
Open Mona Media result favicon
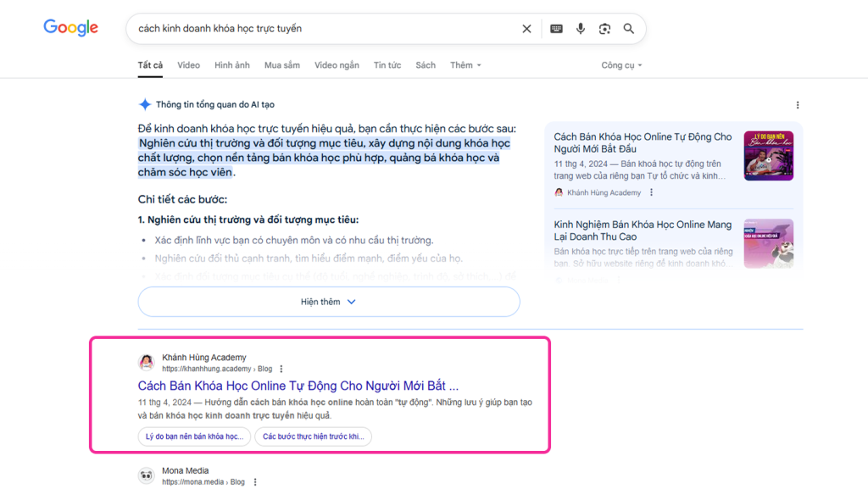click(x=146, y=475)
